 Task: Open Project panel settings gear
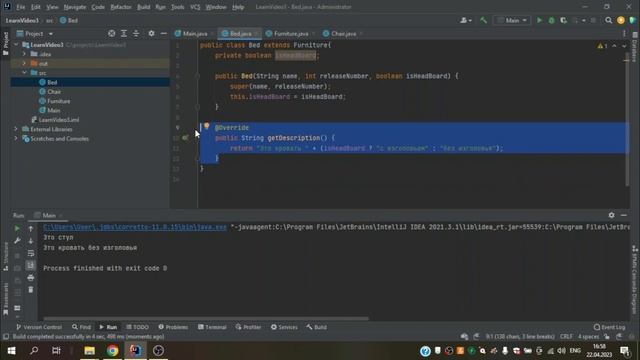[151, 33]
